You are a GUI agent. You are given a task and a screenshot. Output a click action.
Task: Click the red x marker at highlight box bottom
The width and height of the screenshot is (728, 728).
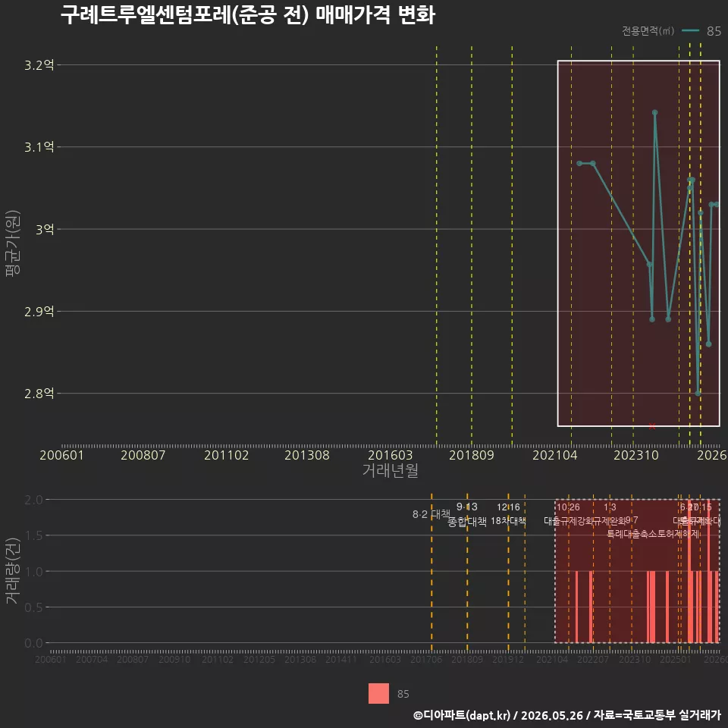(652, 426)
